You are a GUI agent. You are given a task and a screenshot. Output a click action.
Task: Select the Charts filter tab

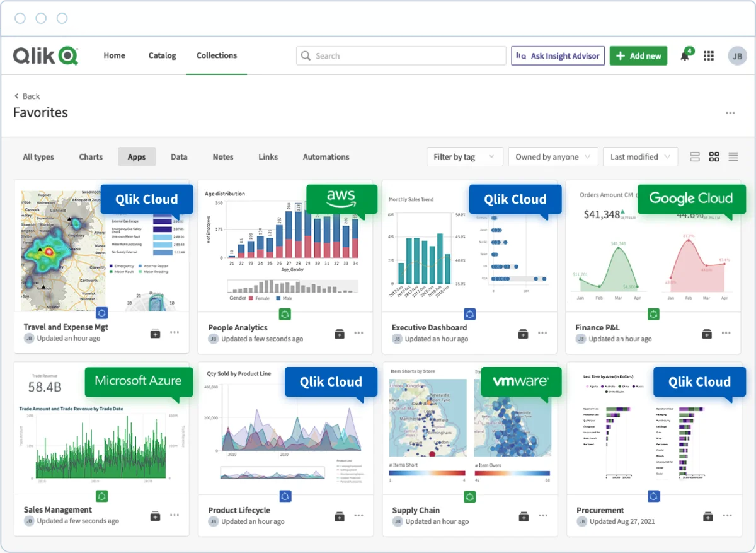(90, 156)
